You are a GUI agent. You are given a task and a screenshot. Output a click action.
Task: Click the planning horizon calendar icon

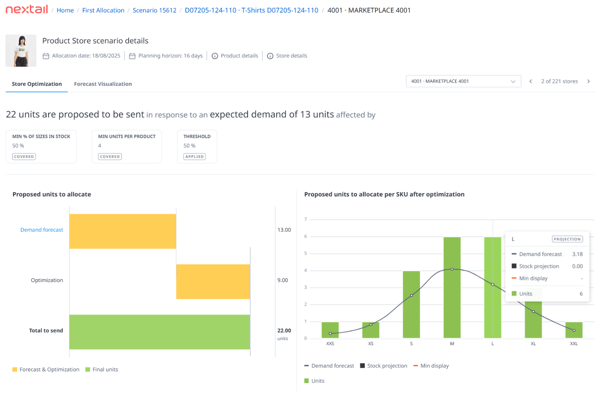[x=132, y=56]
